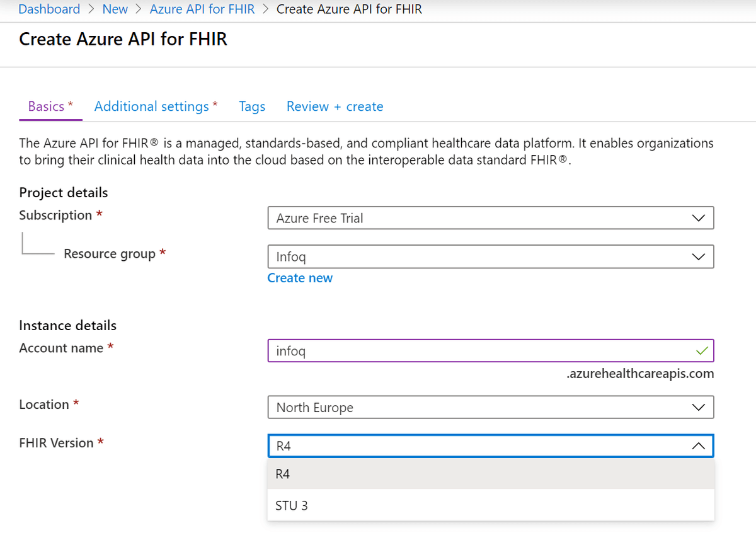Click '.azurehealthcareapis.com' suffix text
This screenshot has width=756, height=533.
pyautogui.click(x=640, y=374)
